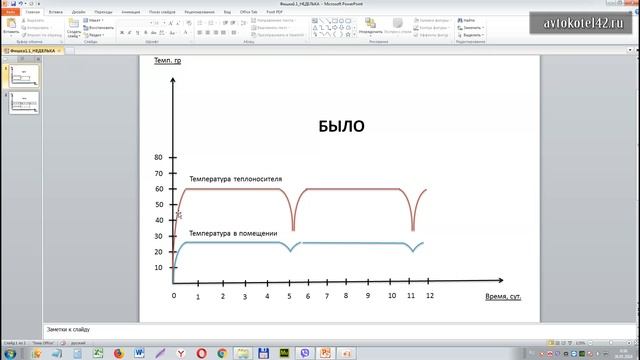Image resolution: width=640 pixels, height=360 pixels.
Task: Select the star shape in shapes gallery
Action: tap(348, 35)
